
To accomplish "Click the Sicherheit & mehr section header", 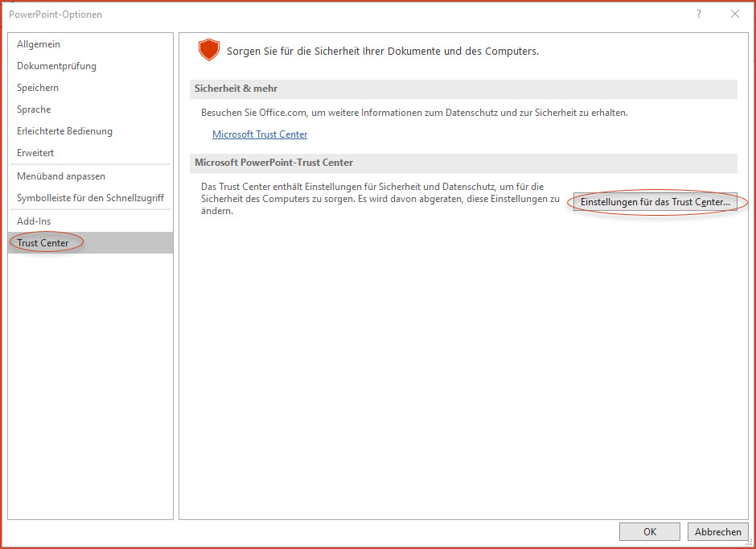I will (463, 89).
